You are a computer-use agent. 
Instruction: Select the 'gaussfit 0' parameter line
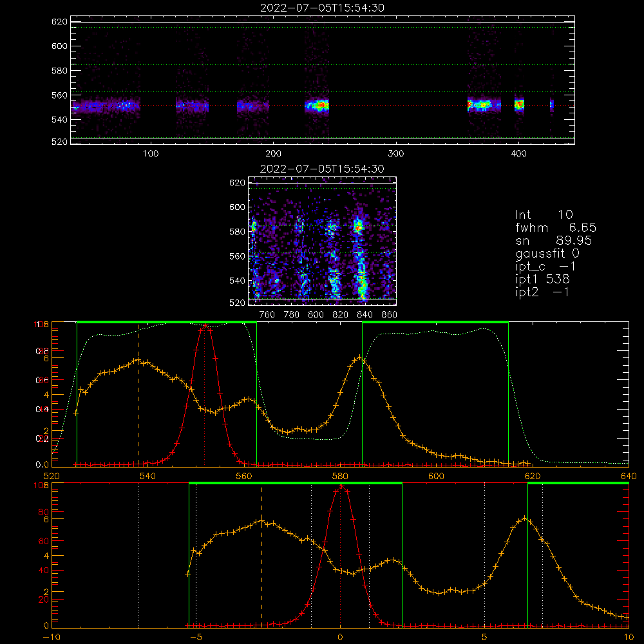547,253
